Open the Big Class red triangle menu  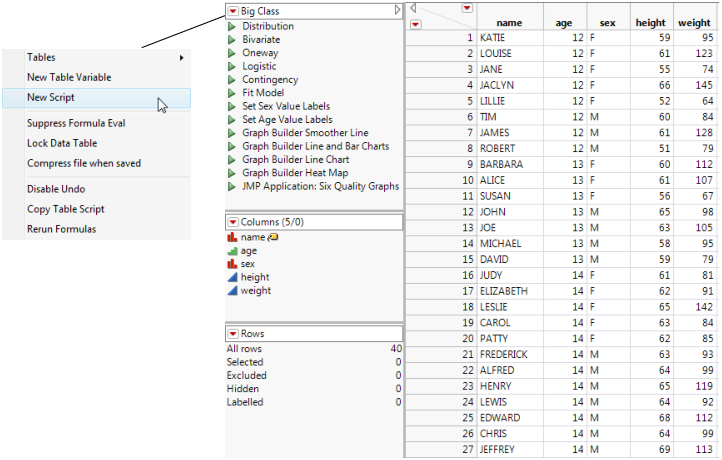(x=232, y=10)
